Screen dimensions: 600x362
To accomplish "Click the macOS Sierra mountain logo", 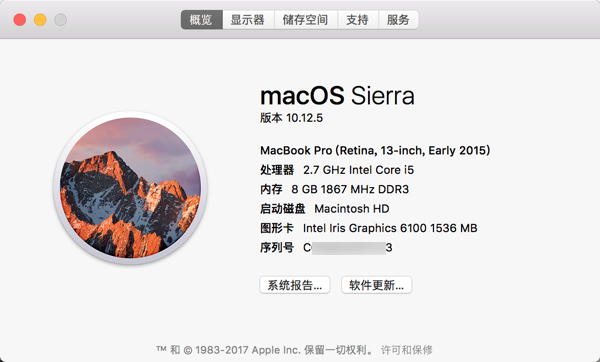I will (x=130, y=187).
